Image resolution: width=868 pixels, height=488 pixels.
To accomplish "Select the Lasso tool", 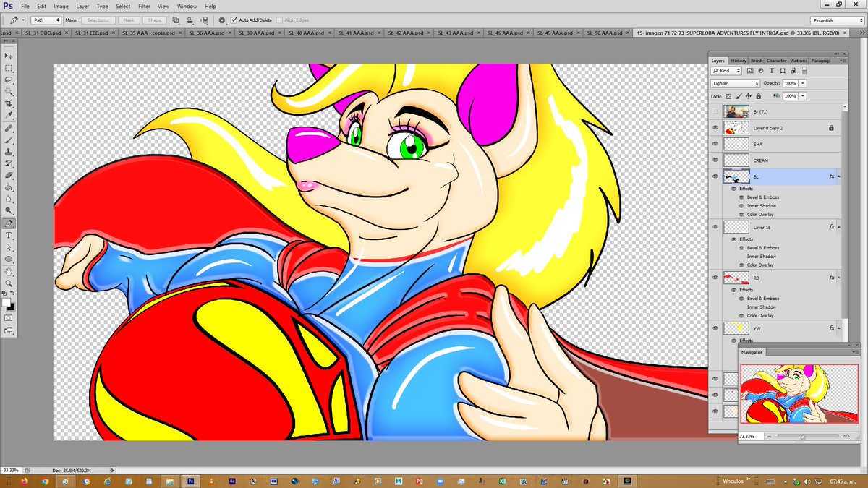I will [x=9, y=80].
